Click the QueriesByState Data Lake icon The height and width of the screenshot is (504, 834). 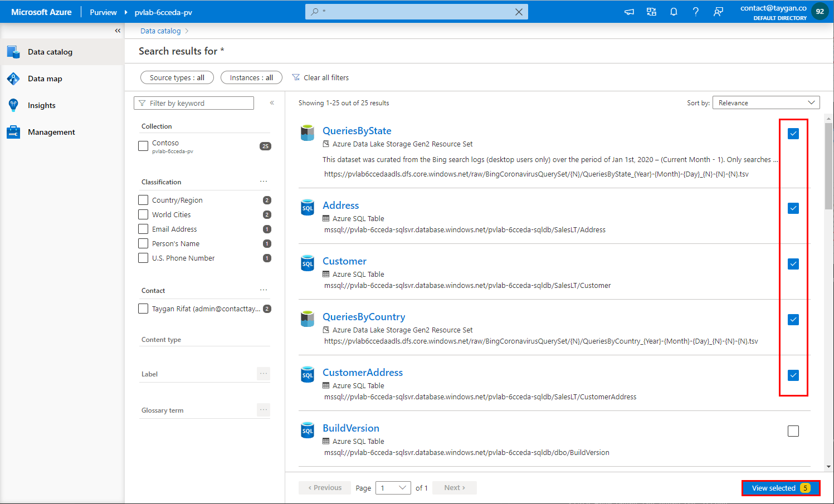(308, 133)
